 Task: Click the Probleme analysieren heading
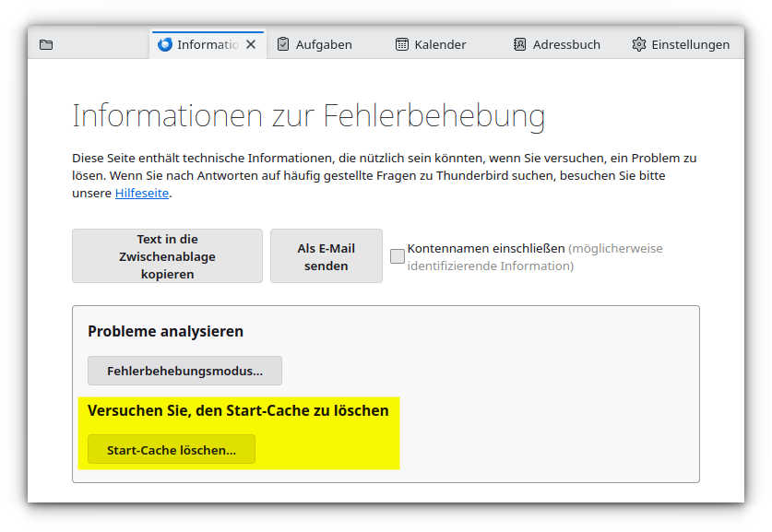165,331
